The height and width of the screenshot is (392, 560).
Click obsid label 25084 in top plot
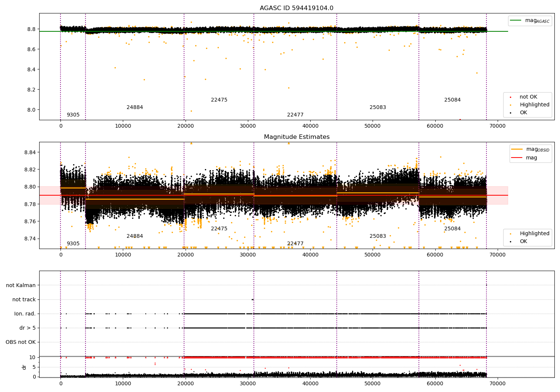coord(452,100)
